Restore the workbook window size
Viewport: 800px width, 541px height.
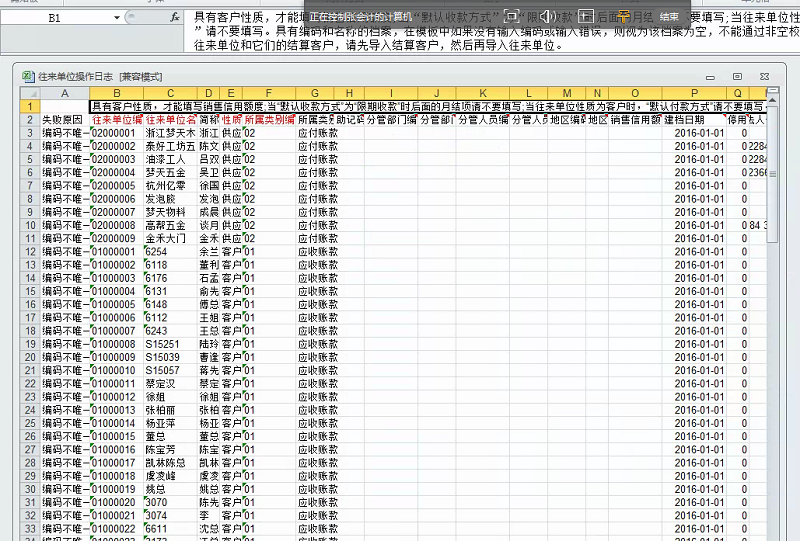pyautogui.click(x=737, y=76)
